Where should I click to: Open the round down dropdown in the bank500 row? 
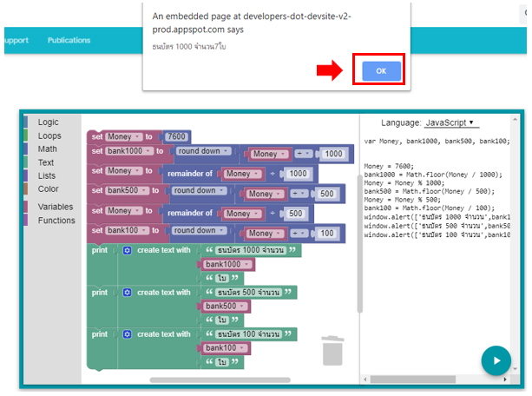click(199, 190)
